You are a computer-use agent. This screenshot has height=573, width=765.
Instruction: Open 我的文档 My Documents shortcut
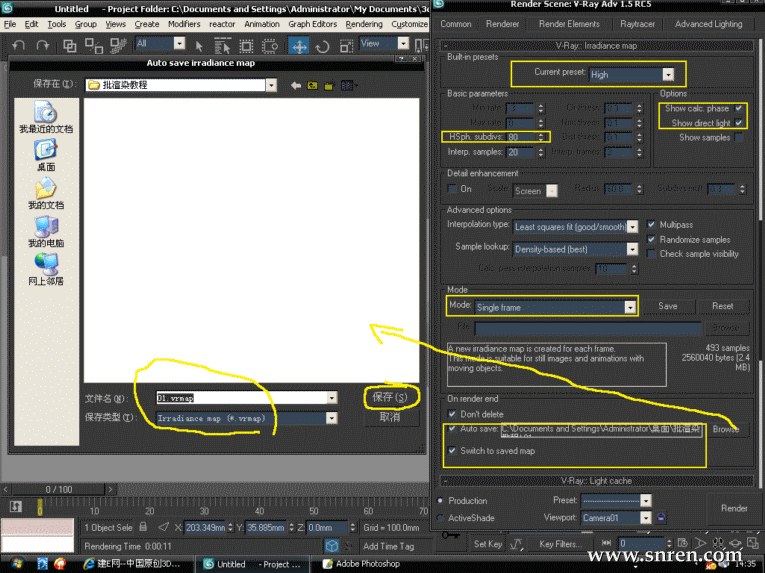[x=46, y=194]
